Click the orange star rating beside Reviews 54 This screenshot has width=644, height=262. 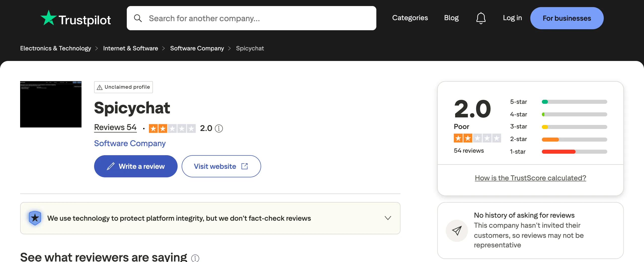point(172,128)
